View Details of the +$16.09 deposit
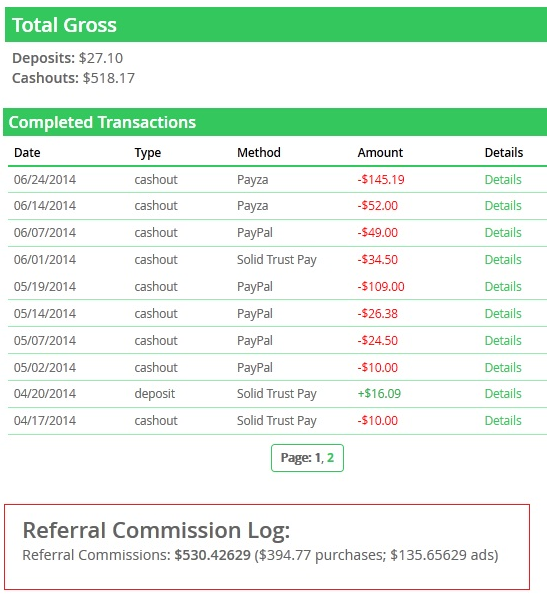This screenshot has width=554, height=598. click(x=503, y=393)
